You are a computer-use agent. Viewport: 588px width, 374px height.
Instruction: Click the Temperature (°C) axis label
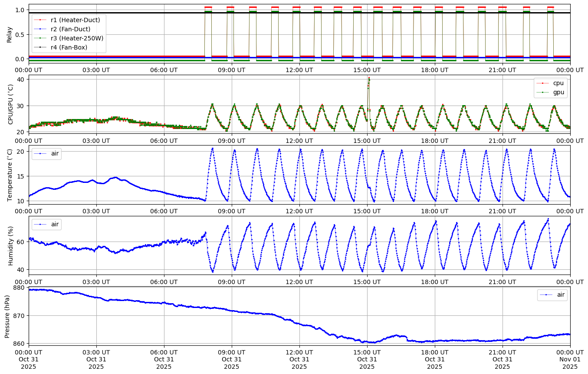click(x=10, y=175)
